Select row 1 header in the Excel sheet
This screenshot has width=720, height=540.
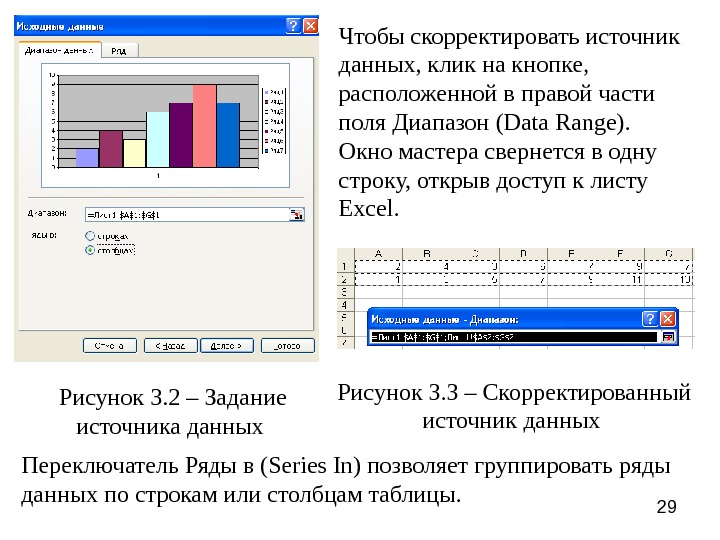click(345, 266)
